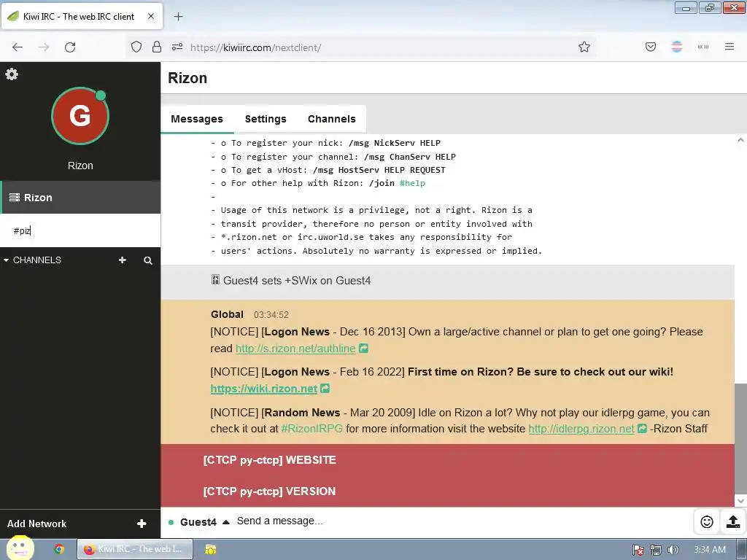Screen dimensions: 747x560
Task: Click the 03:34:52 timestamp
Action: tap(271, 315)
